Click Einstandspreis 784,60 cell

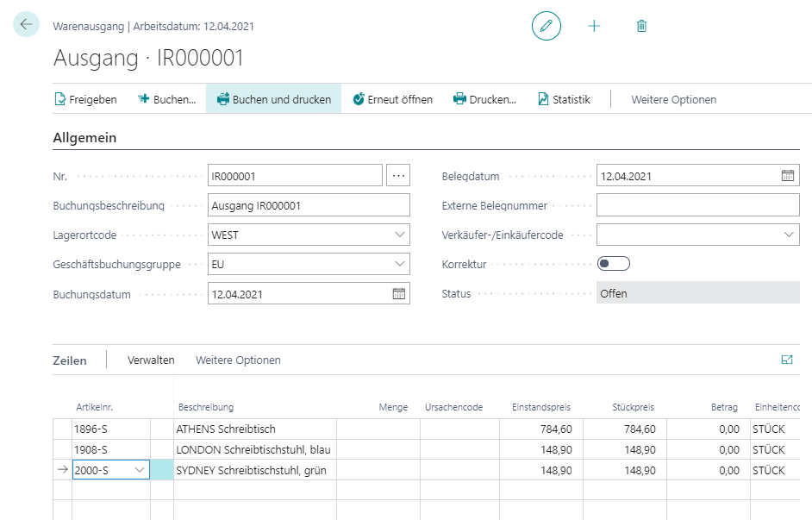click(x=541, y=429)
